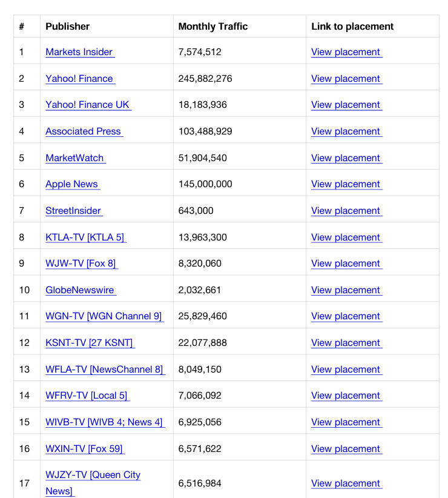The image size is (448, 498).
Task: View placement for Yahoo! Finance UK row
Action: 346,104
